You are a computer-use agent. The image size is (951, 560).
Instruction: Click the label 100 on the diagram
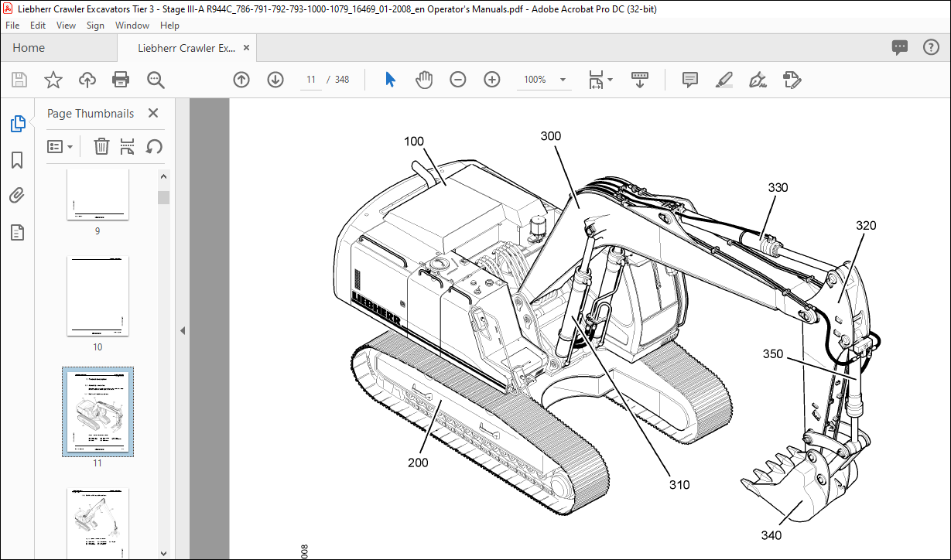pos(414,142)
